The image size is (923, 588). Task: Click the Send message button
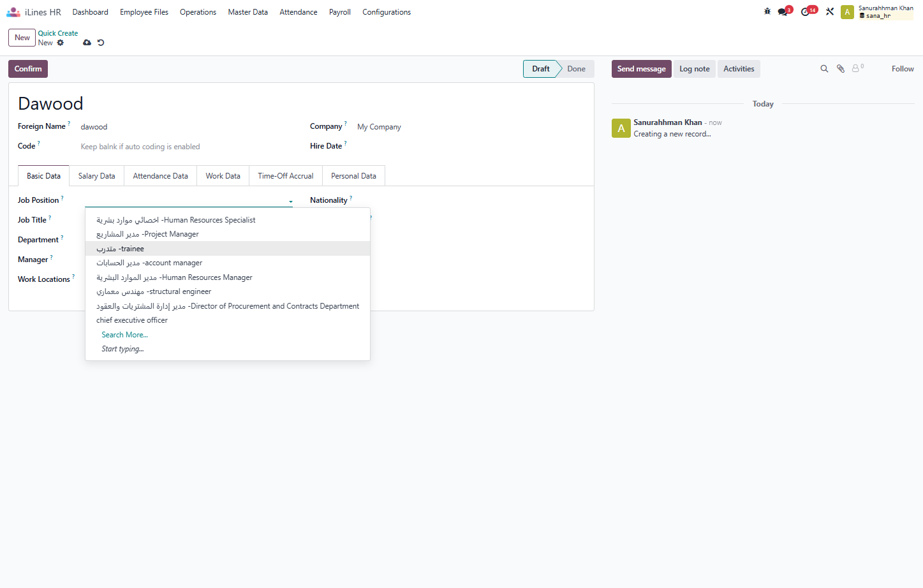coord(642,69)
